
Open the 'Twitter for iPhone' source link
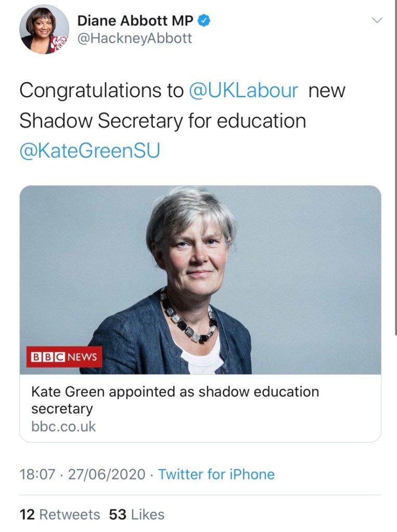pos(216,474)
